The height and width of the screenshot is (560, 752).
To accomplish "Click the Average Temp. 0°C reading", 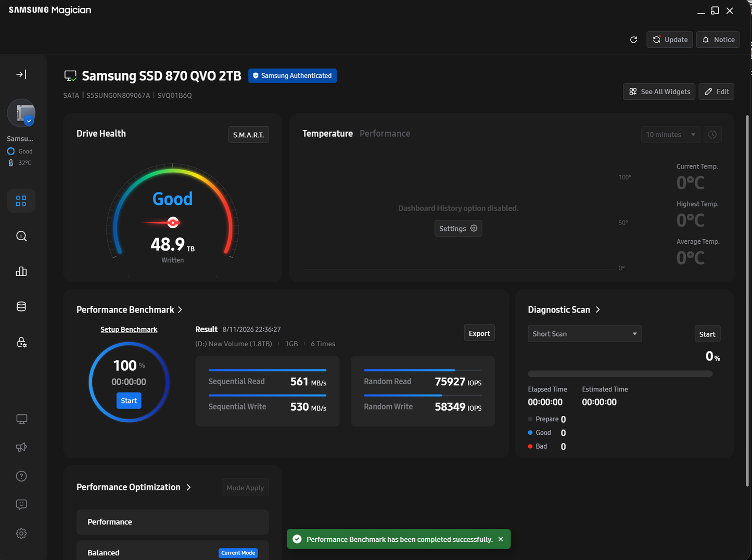I will (x=691, y=258).
